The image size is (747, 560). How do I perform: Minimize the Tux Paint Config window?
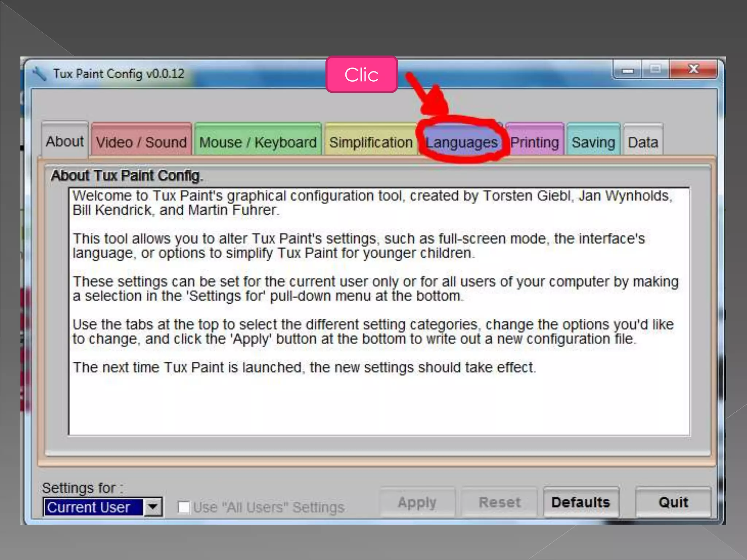628,70
